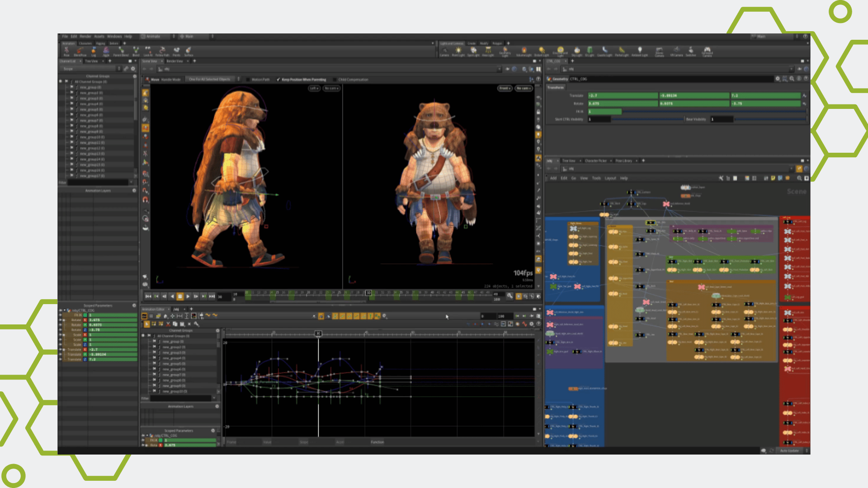Switch to the Character Picker tab
Image resolution: width=868 pixels, height=488 pixels.
tap(595, 161)
